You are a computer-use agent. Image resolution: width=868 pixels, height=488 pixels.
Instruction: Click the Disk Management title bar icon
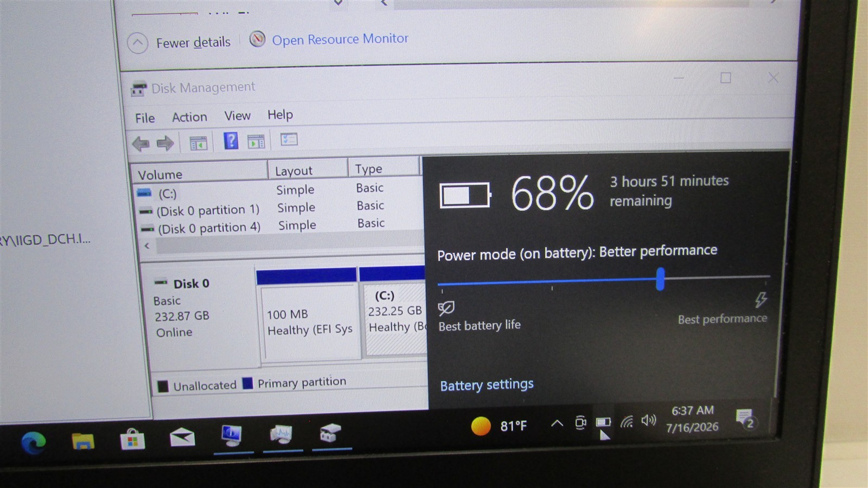click(139, 89)
